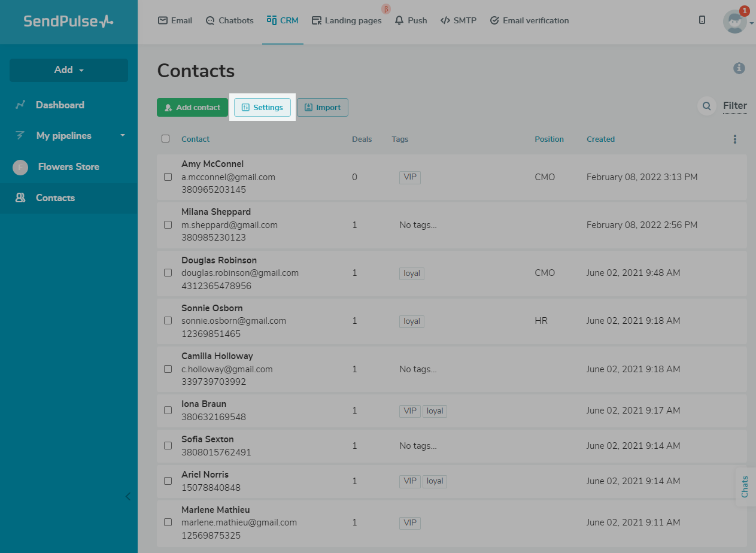
Task: Expand the Add dropdown button
Action: point(69,70)
